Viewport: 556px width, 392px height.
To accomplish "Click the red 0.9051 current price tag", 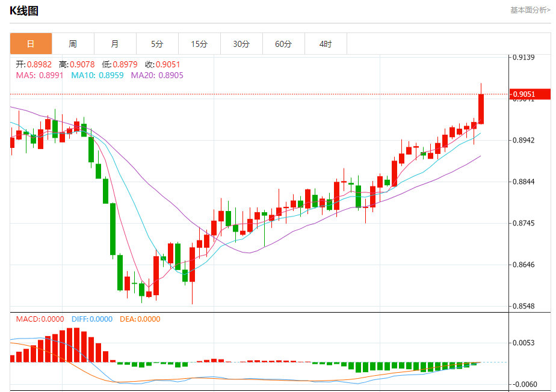I will (x=530, y=94).
